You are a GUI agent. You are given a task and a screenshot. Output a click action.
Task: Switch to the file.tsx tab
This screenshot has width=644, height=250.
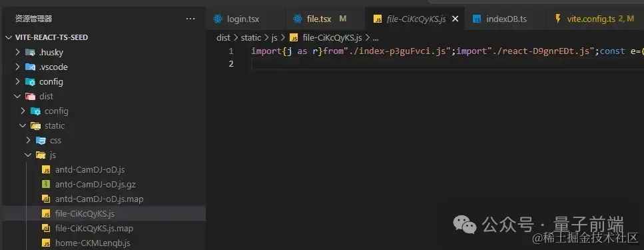(x=325, y=19)
